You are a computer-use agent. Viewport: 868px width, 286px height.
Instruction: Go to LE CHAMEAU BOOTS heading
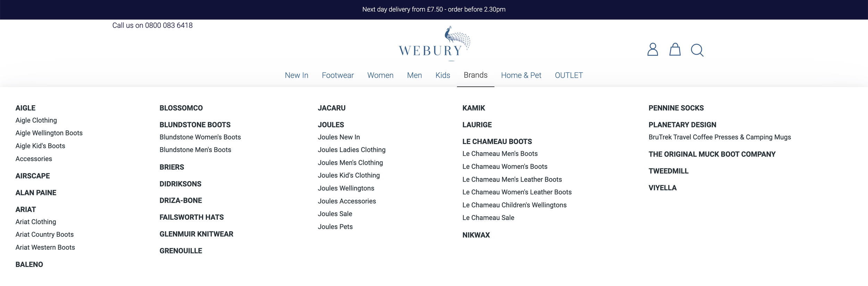[x=497, y=142]
